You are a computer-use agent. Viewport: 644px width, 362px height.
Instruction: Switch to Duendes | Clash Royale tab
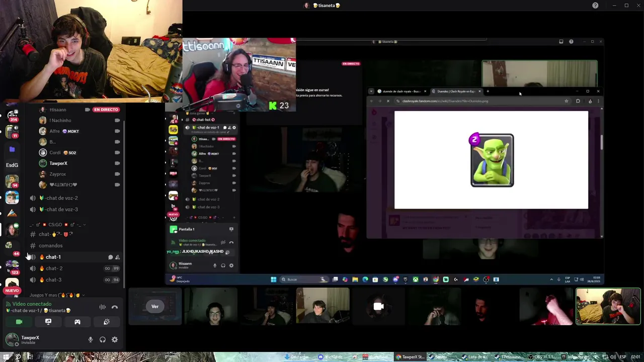(x=456, y=92)
